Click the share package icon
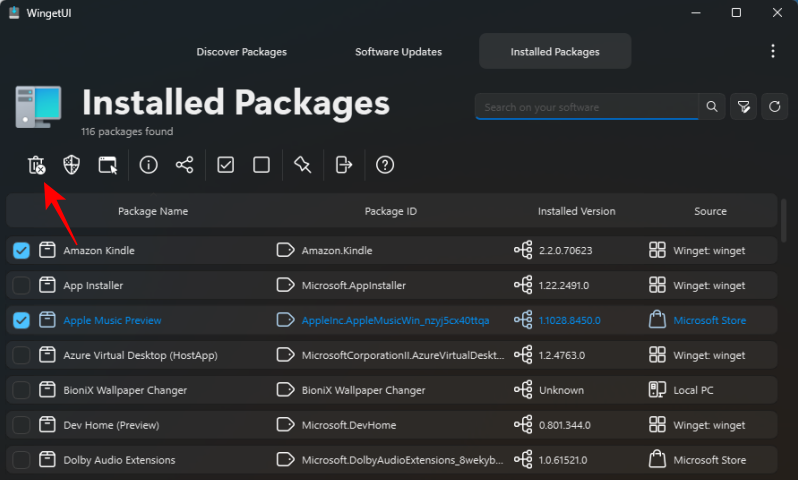Screen dimensions: 798x480 pyautogui.click(x=185, y=165)
